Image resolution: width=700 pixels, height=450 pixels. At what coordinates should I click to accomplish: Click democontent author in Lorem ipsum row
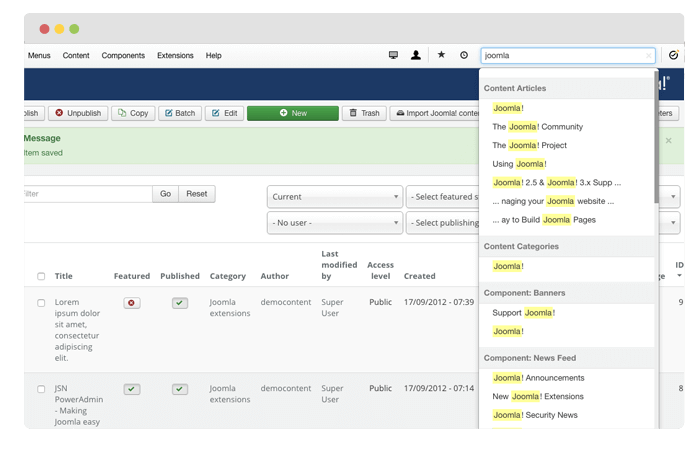tap(286, 302)
